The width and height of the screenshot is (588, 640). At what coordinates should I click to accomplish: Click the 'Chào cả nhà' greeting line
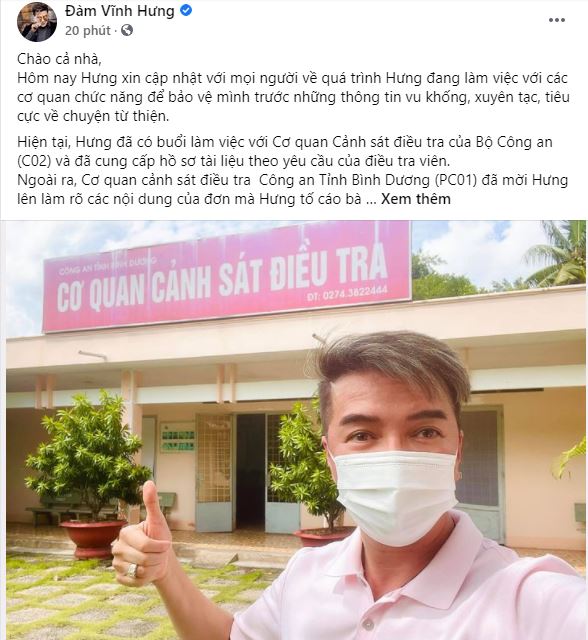click(x=59, y=59)
